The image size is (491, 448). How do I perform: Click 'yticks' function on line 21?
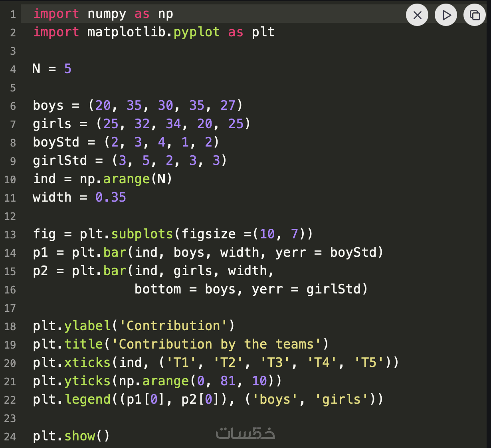tap(87, 381)
